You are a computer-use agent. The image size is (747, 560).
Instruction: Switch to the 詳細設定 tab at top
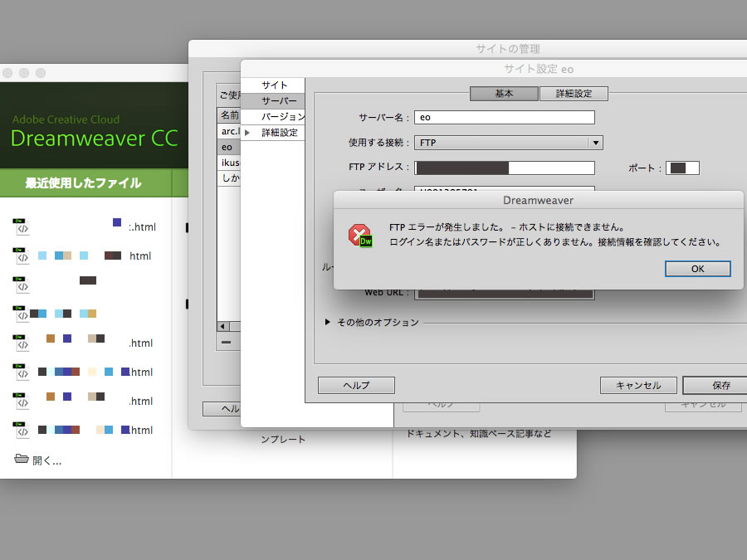pyautogui.click(x=574, y=93)
